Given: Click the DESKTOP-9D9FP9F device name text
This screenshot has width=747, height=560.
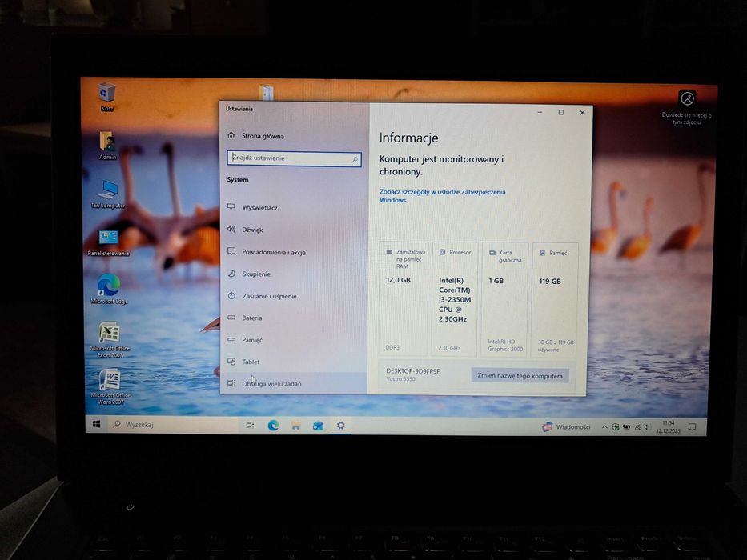Looking at the screenshot, I should (412, 371).
